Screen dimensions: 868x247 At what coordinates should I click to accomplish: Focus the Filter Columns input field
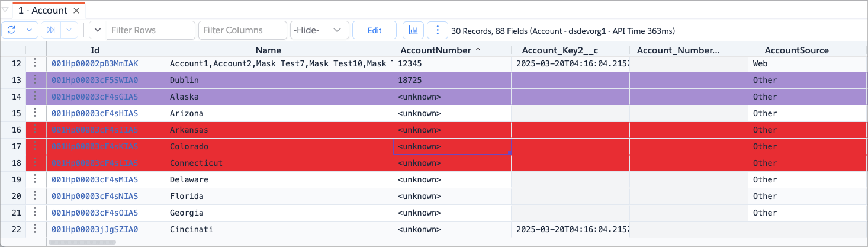[243, 30]
